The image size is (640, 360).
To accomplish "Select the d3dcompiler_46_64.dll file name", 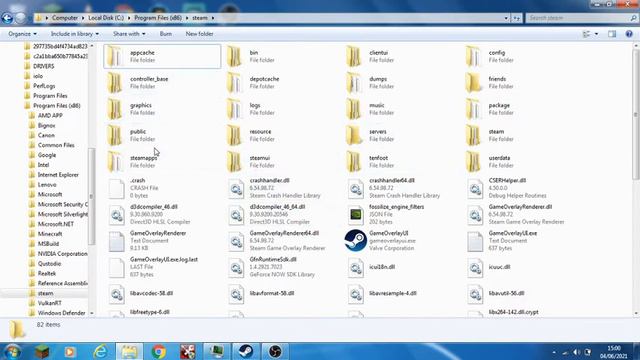I will coord(278,207).
